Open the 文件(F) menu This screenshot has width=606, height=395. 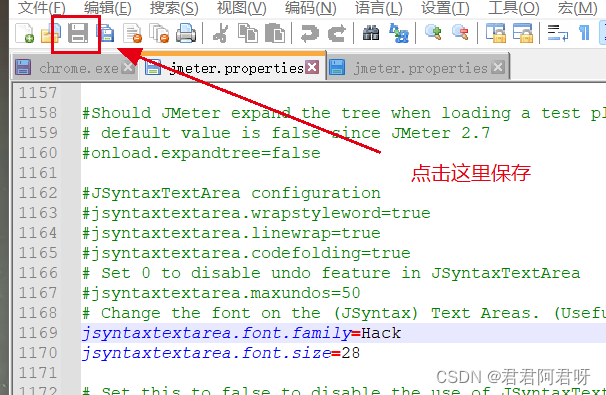point(42,8)
